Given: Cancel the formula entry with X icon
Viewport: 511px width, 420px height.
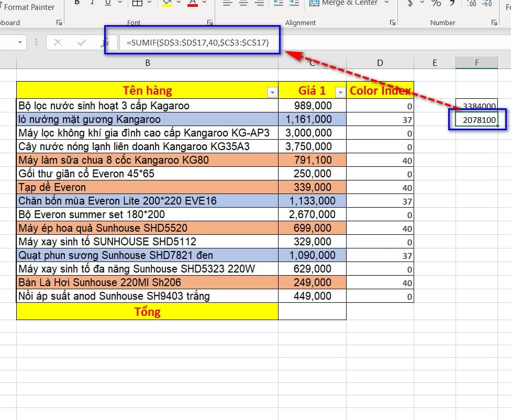Looking at the screenshot, I should click(58, 42).
